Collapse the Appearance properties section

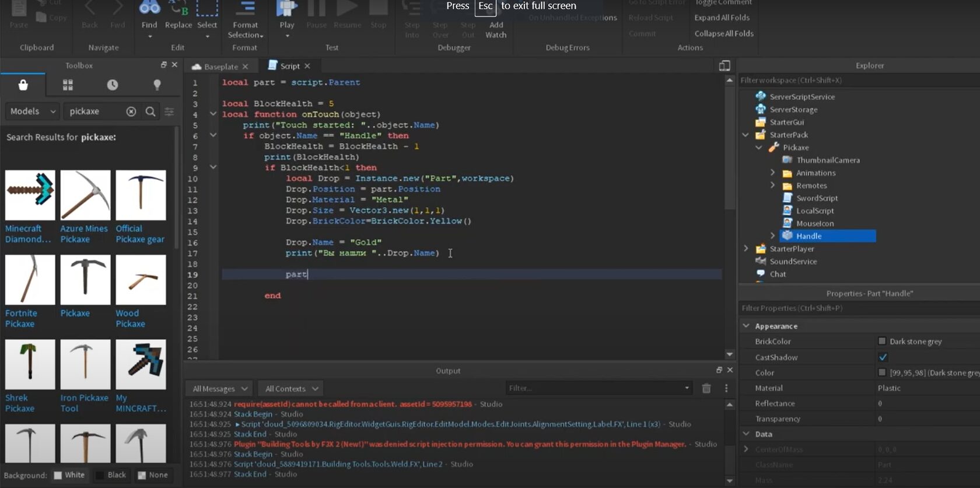[x=746, y=326]
